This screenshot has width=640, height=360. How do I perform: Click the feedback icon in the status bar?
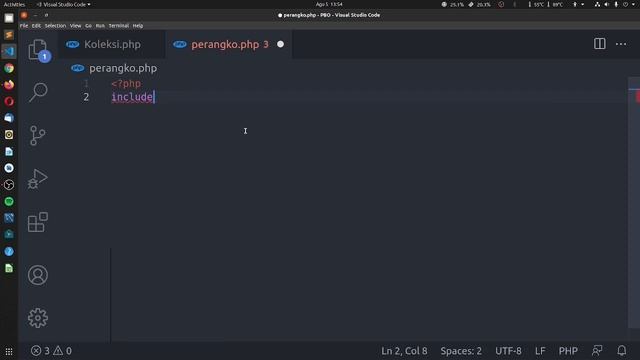click(x=597, y=350)
